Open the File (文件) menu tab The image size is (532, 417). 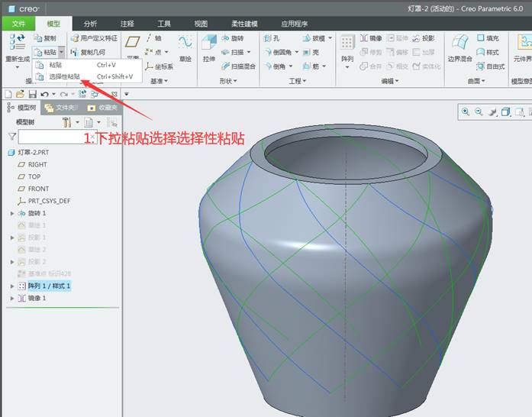click(x=18, y=24)
